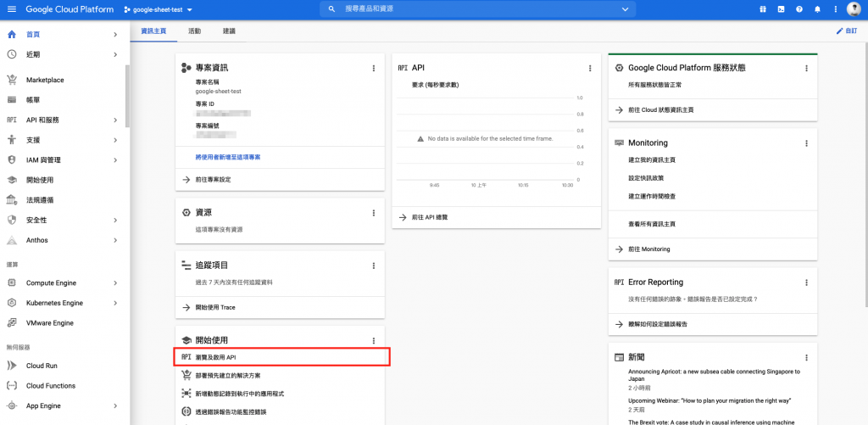868x425 pixels.
Task: Click the 近期 clock icon in sidebar
Action: (12, 54)
